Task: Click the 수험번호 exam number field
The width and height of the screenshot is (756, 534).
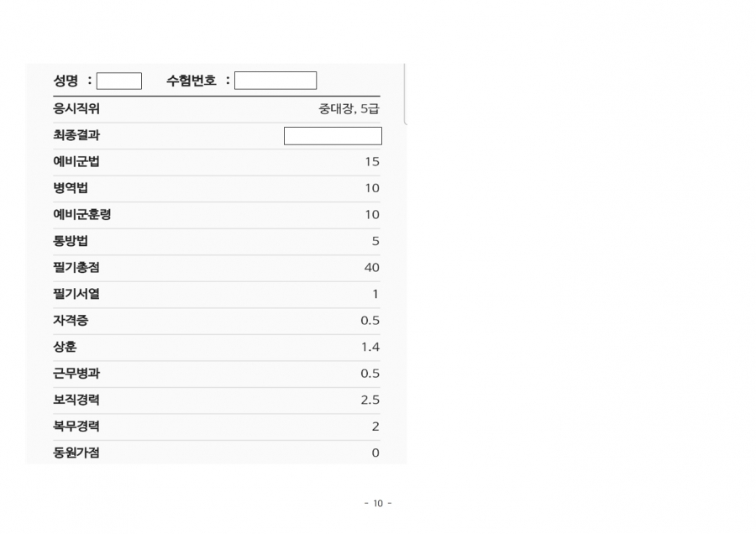Action: 276,81
